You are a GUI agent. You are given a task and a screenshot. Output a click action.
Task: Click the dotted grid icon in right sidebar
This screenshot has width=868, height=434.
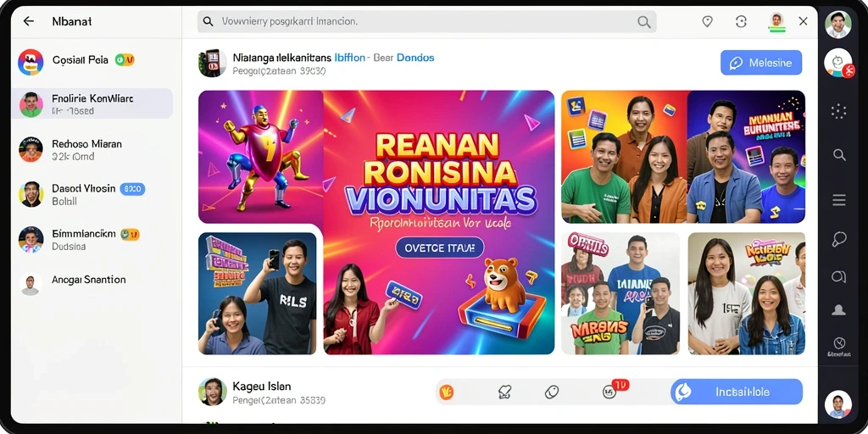(839, 111)
